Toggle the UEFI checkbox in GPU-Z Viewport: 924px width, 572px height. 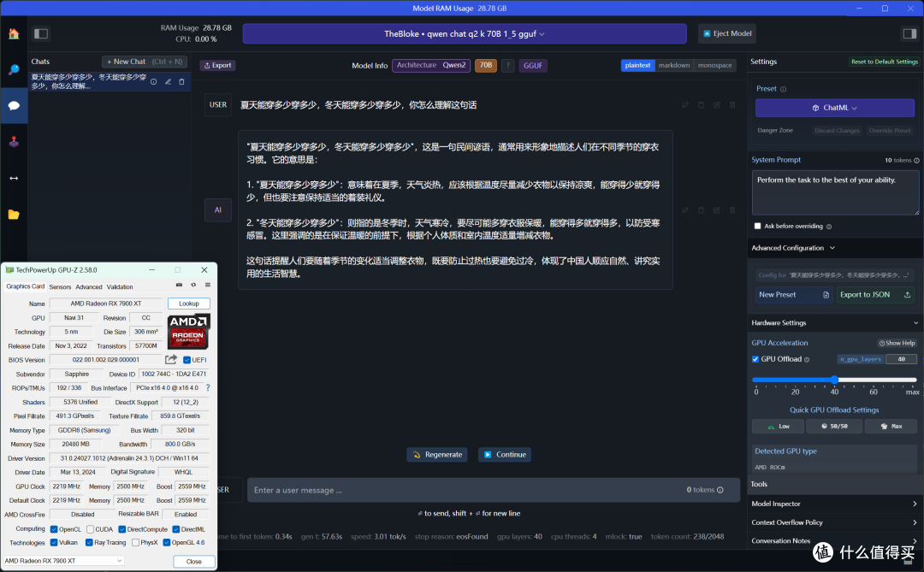[187, 360]
